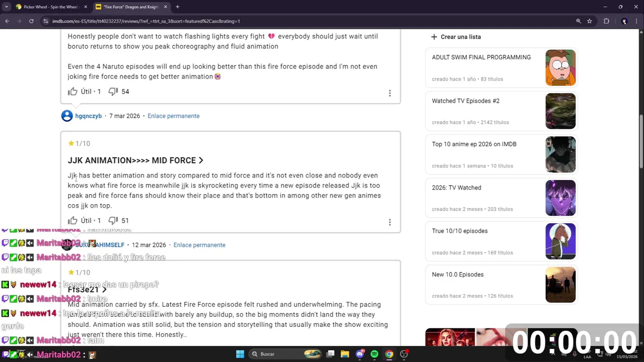Open the Watched TV Episodes #2 thumbnail
Screen dimensions: 644x362
pos(560,111)
